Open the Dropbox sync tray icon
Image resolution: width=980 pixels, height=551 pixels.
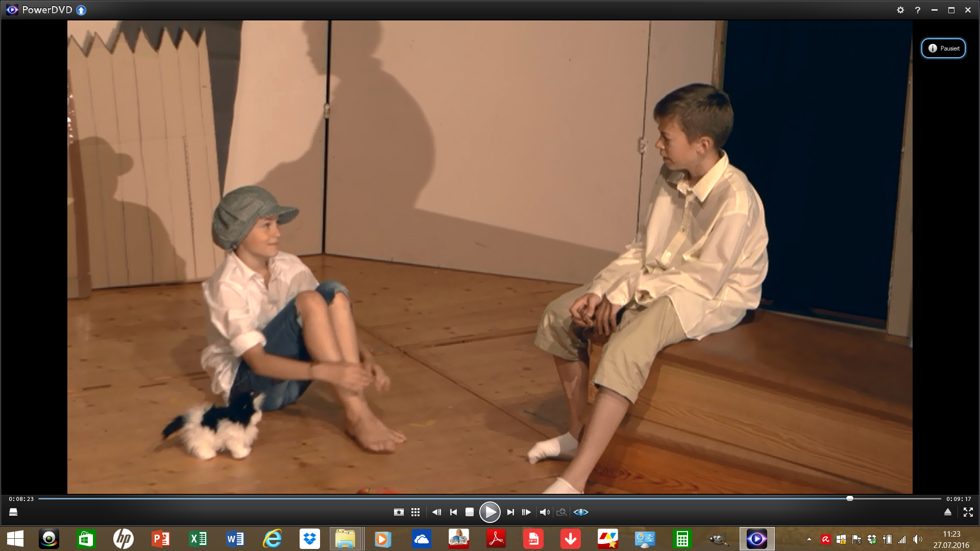point(872,539)
